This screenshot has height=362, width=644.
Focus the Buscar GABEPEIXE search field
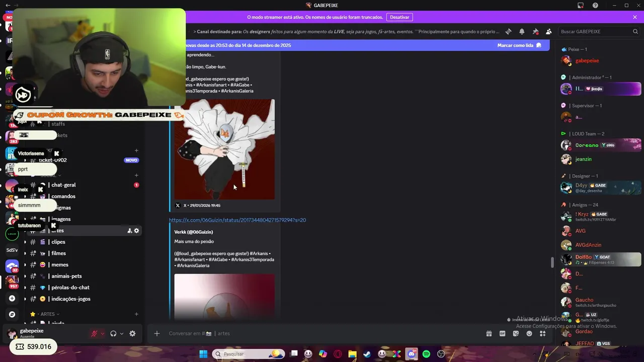599,31
